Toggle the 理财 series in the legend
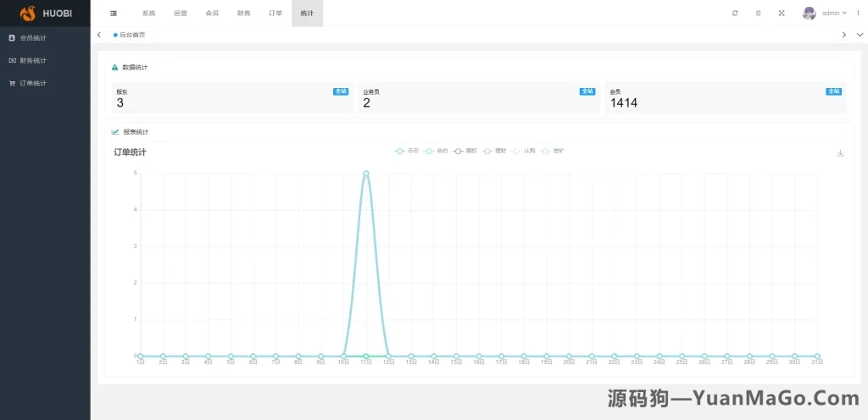This screenshot has height=420, width=868. 494,151
